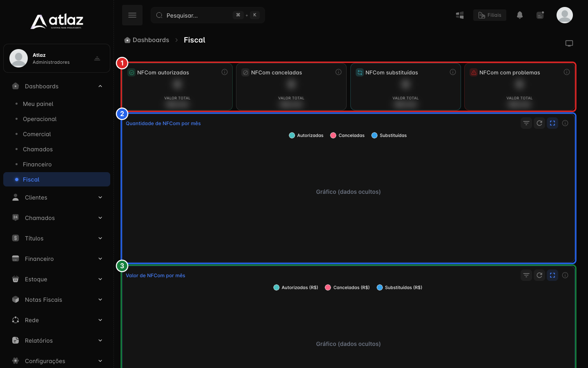Viewport: 588px width, 368px height.
Task: Open the Windows app icon in header
Action: pos(460,15)
